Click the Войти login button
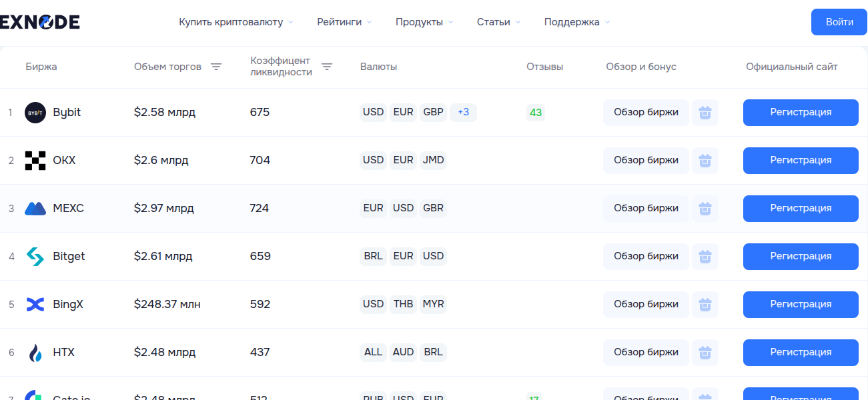The width and height of the screenshot is (868, 400). click(x=839, y=22)
